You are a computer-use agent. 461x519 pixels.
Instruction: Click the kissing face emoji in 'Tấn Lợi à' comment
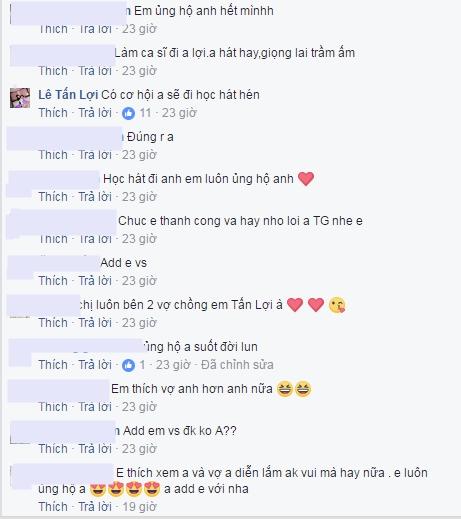337,305
